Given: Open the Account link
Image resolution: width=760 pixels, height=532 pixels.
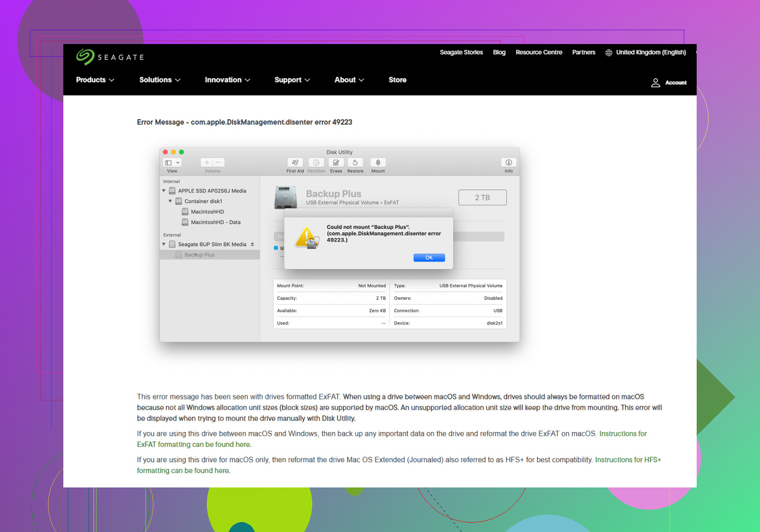Looking at the screenshot, I should 676,83.
